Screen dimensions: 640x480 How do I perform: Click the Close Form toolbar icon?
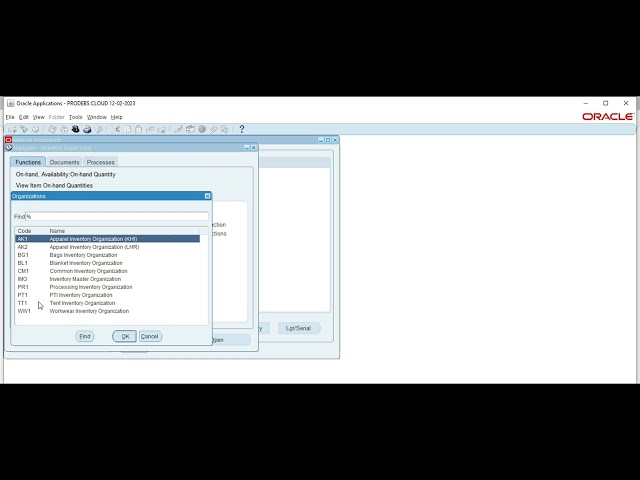98,129
